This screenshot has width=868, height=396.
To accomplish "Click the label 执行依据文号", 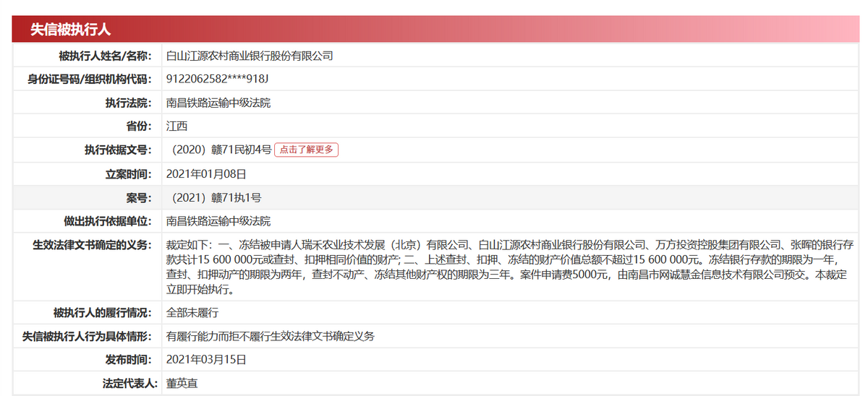I will tap(119, 150).
